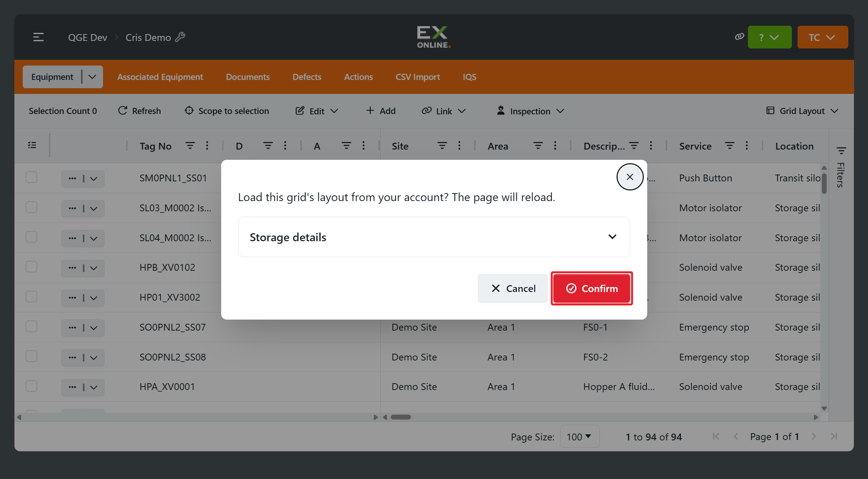Open Description column options menu
This screenshot has width=868, height=479.
tap(651, 145)
